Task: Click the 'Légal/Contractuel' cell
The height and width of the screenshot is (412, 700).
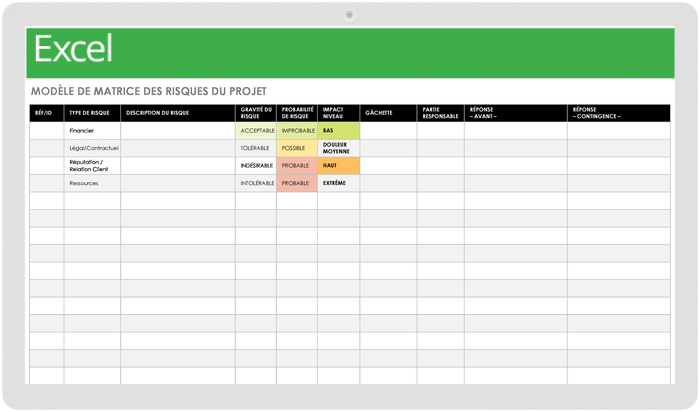Action: [x=92, y=148]
